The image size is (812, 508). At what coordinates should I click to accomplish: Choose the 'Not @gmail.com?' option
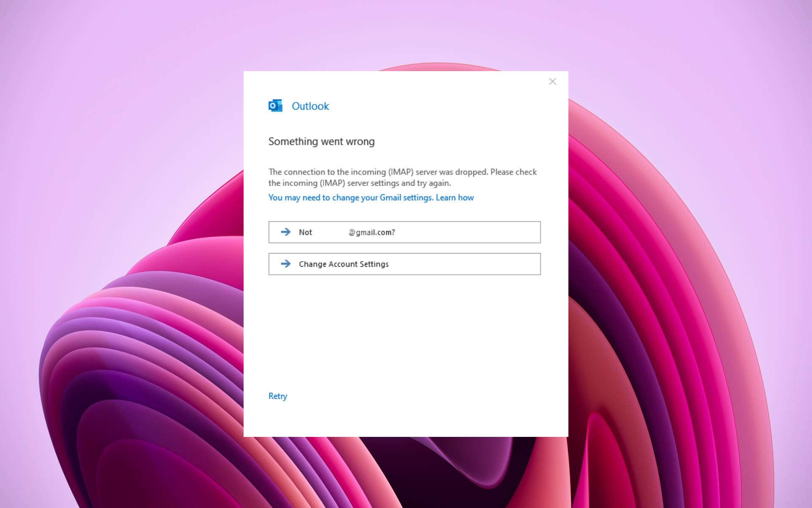[404, 232]
